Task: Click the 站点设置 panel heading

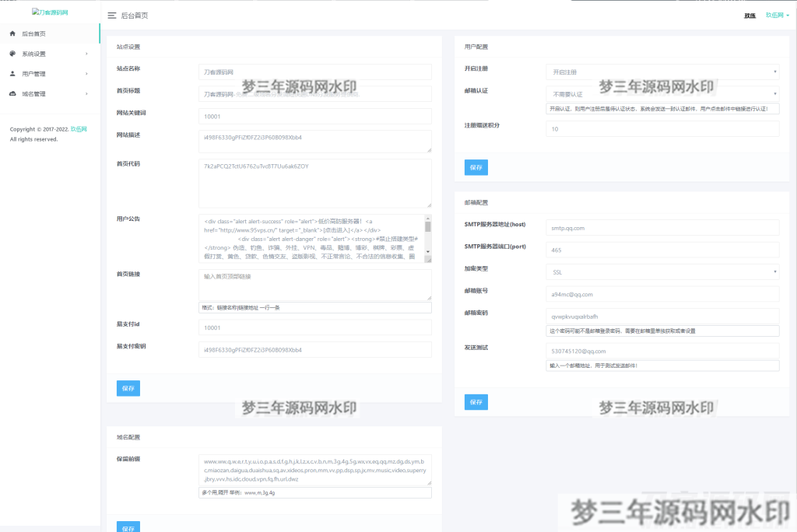Action: [x=128, y=47]
